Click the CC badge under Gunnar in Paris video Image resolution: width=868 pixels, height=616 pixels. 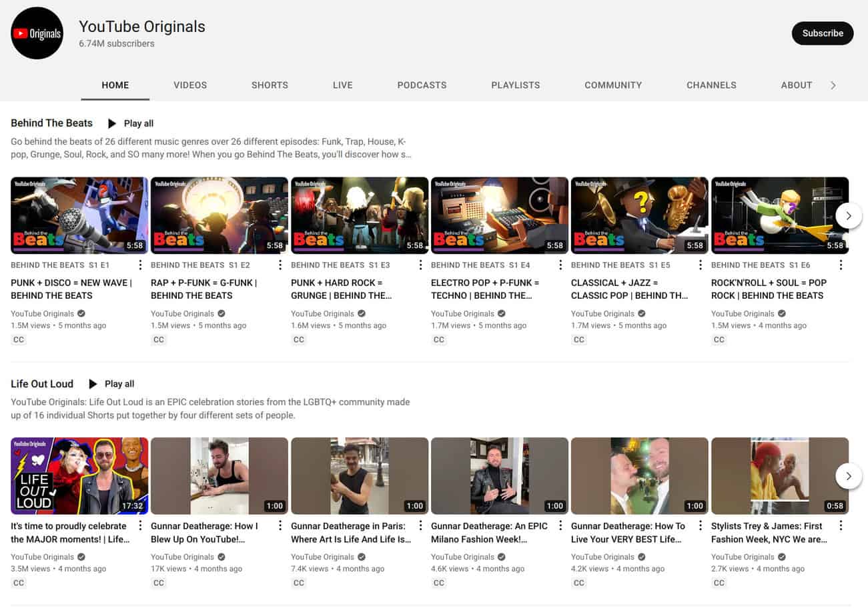coord(299,583)
